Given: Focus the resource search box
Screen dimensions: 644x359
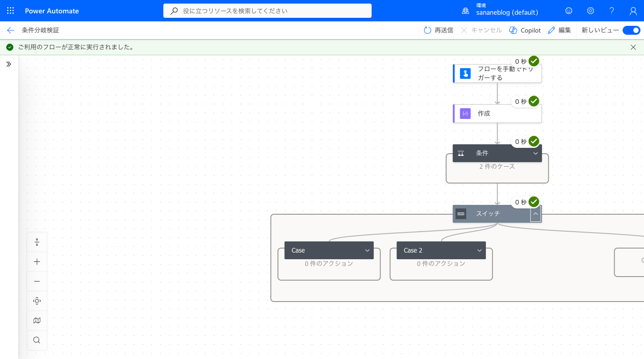Looking at the screenshot, I should [267, 11].
